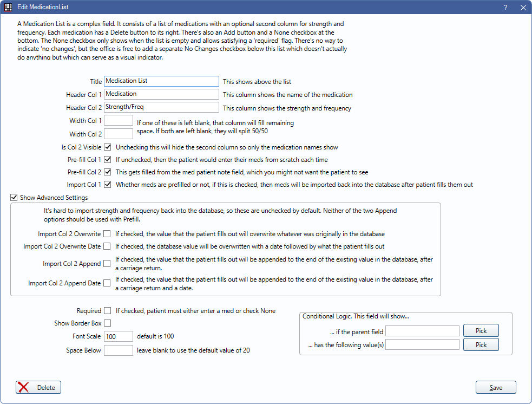Click the help question mark icon
The image size is (532, 404).
505,8
